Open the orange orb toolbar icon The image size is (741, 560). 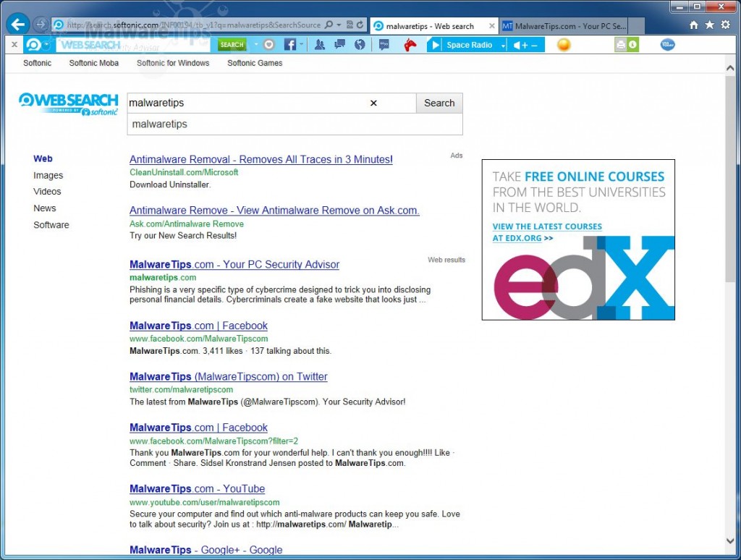564,44
